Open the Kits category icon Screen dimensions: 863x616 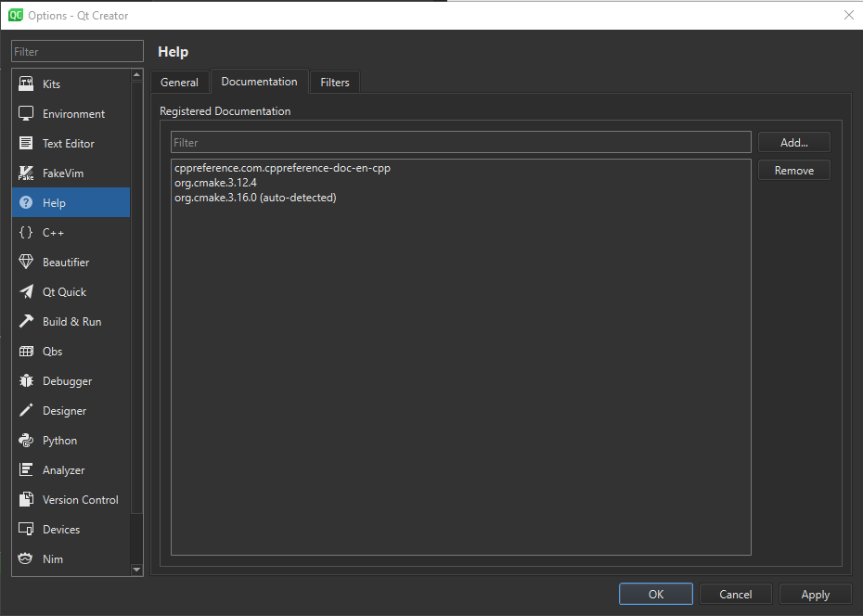pyautogui.click(x=26, y=83)
